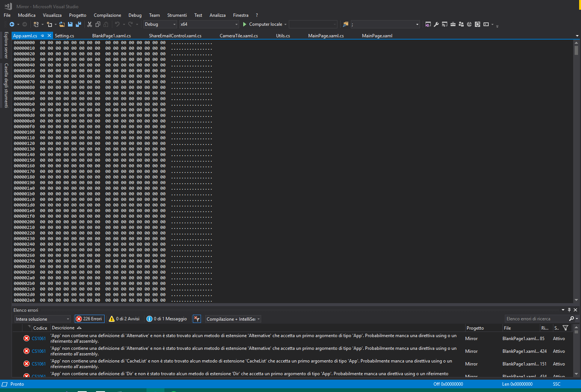Image resolution: width=581 pixels, height=392 pixels.
Task: Sort by the File column header
Action: (507, 328)
